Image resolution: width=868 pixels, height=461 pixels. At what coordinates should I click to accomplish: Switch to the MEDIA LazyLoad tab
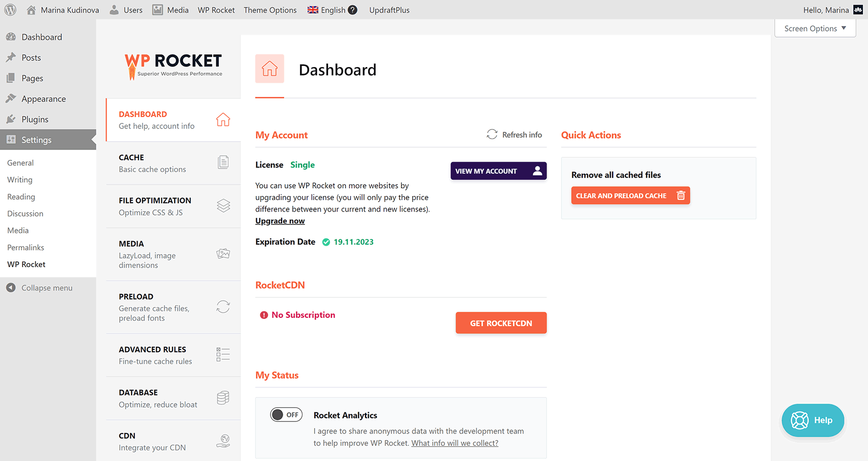pos(174,254)
